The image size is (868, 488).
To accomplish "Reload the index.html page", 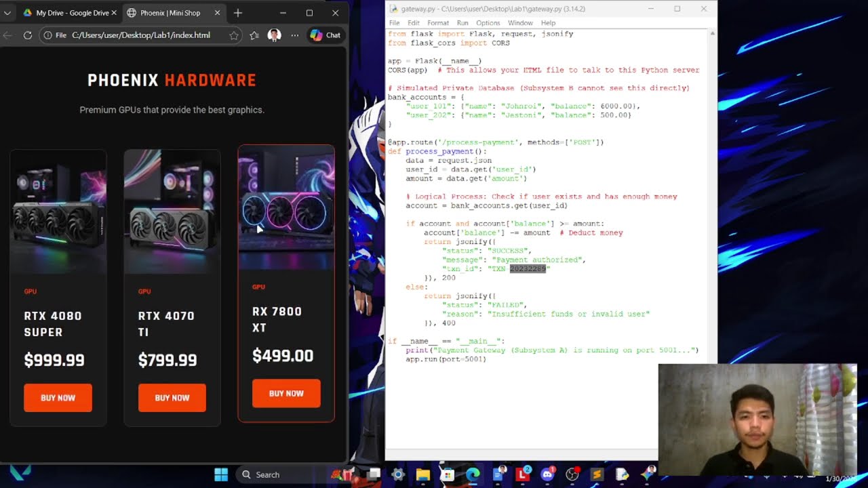I will tap(28, 35).
